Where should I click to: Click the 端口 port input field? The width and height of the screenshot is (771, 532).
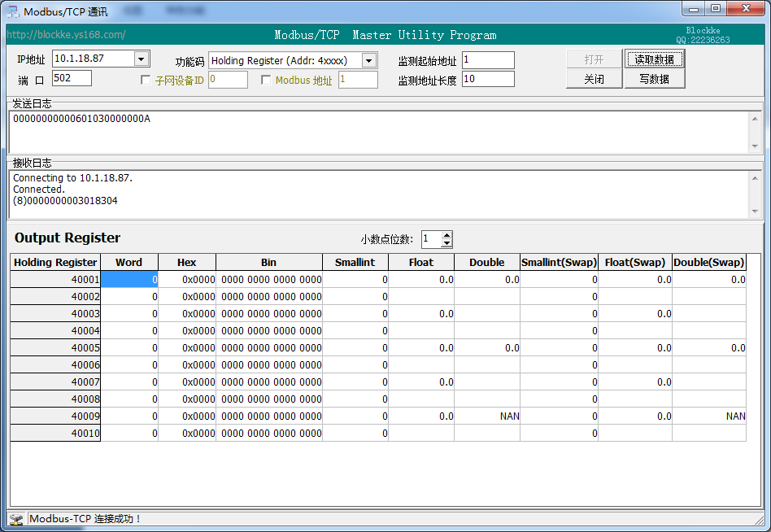click(x=72, y=78)
